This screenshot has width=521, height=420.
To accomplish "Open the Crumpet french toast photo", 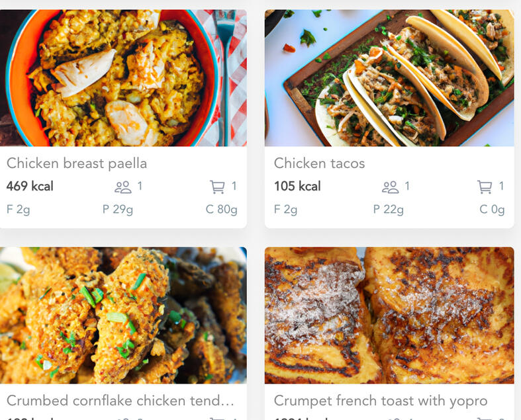I will point(389,315).
